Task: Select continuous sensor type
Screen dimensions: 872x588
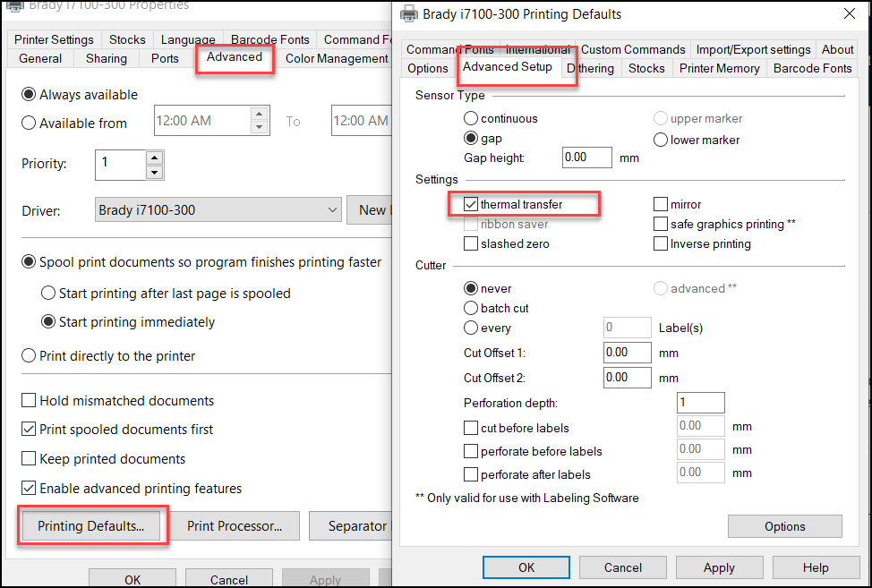Action: click(471, 118)
